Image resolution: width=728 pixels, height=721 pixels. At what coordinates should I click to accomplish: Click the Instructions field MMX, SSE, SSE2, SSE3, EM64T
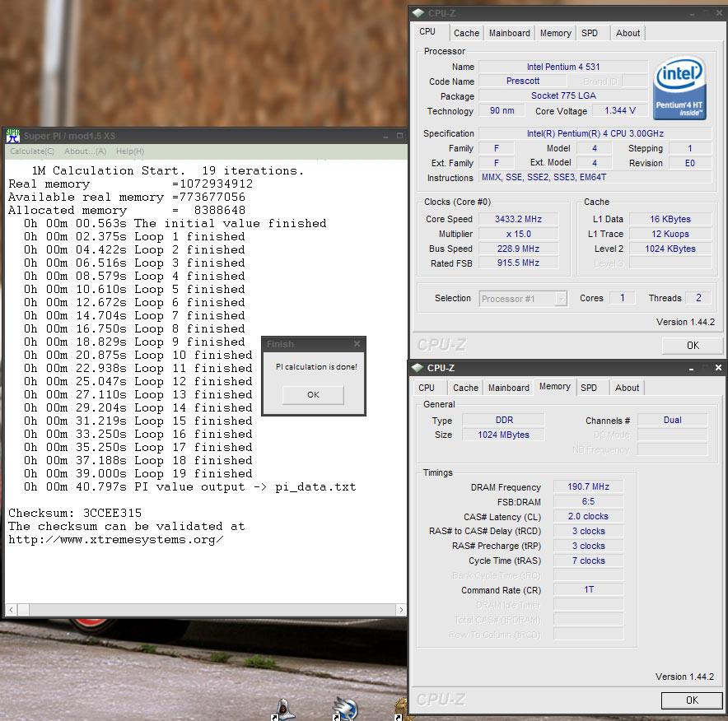595,177
